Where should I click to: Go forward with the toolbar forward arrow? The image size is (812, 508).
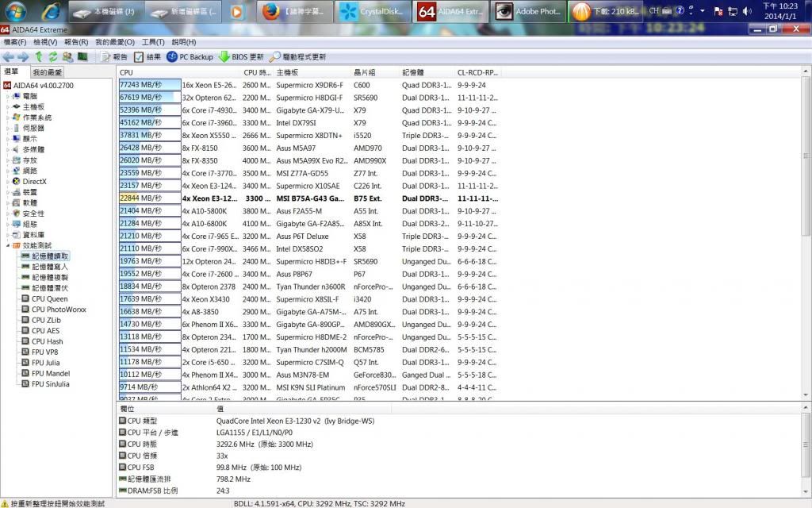[x=23, y=57]
